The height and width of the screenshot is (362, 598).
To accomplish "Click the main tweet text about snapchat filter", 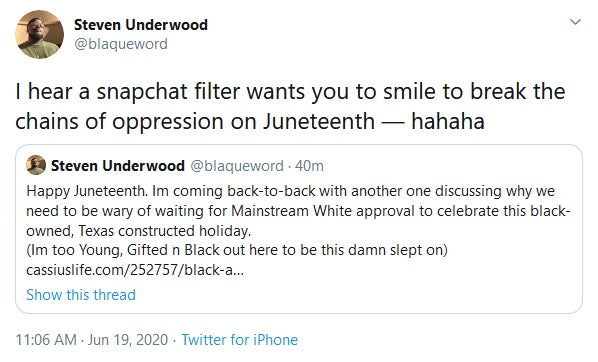I will pos(290,106).
